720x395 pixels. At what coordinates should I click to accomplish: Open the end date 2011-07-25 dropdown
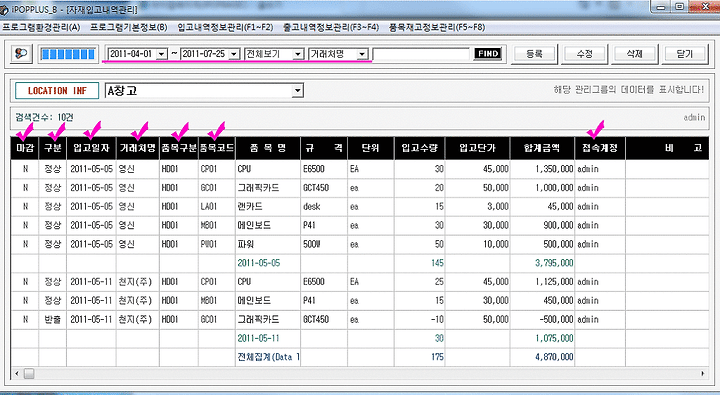pyautogui.click(x=234, y=54)
